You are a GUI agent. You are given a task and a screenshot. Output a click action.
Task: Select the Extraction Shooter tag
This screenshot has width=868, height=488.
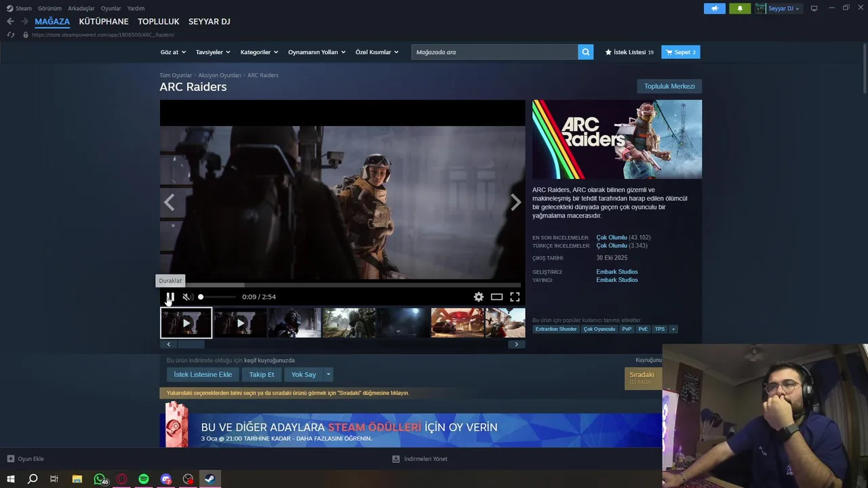(556, 329)
